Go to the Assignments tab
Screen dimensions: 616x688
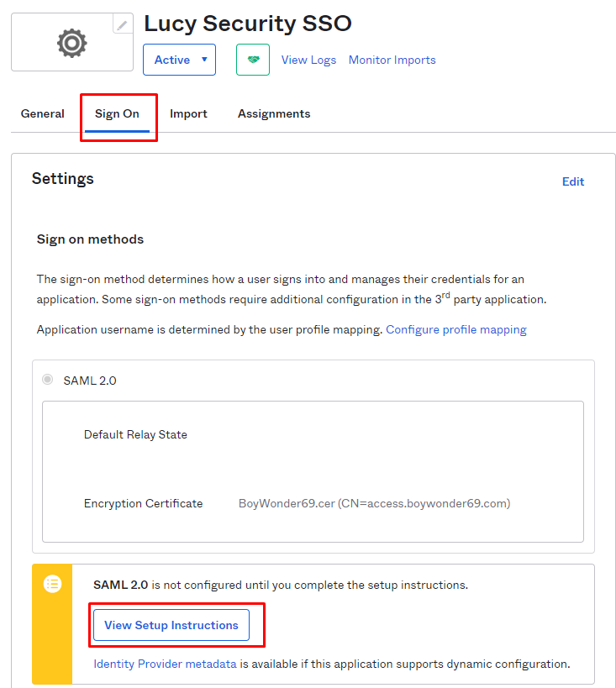tap(274, 113)
